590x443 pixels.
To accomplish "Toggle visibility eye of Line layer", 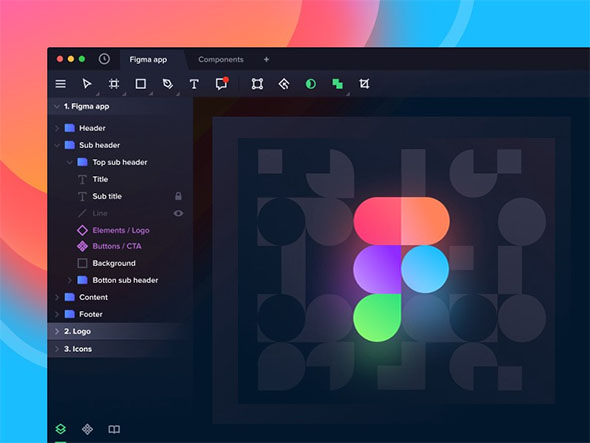I will 178,213.
